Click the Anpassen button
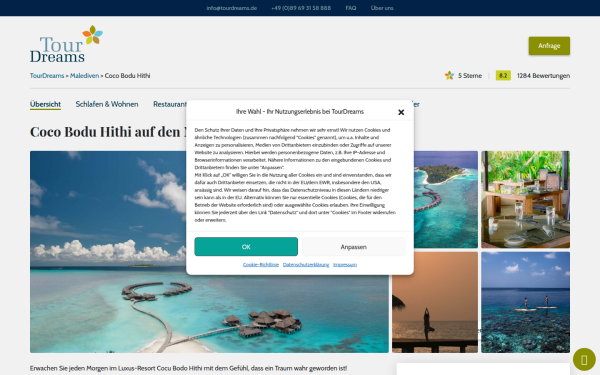Image resolution: width=600 pixels, height=375 pixels. [x=354, y=247]
